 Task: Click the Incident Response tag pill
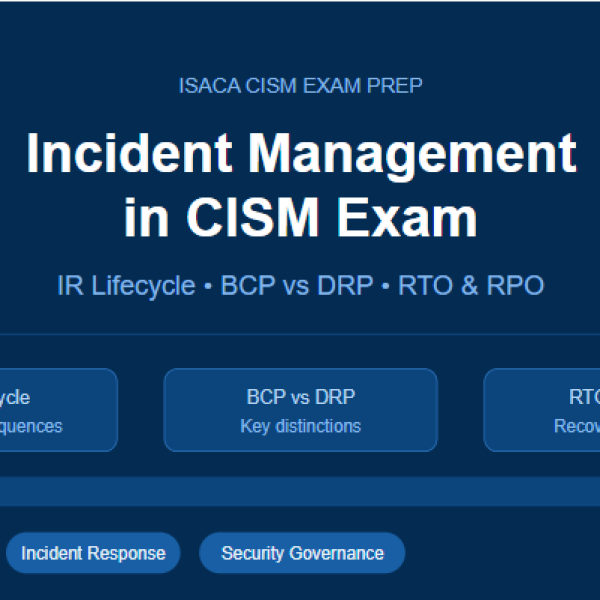[x=93, y=553]
